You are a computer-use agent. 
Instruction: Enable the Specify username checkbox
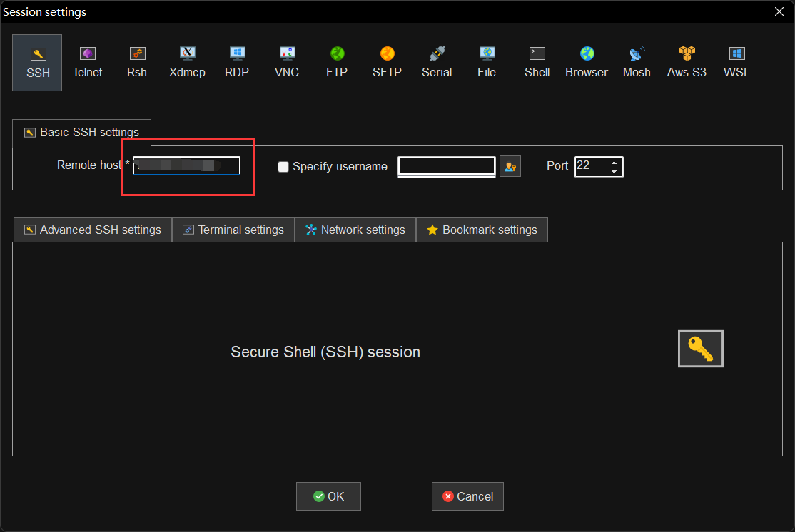(283, 167)
